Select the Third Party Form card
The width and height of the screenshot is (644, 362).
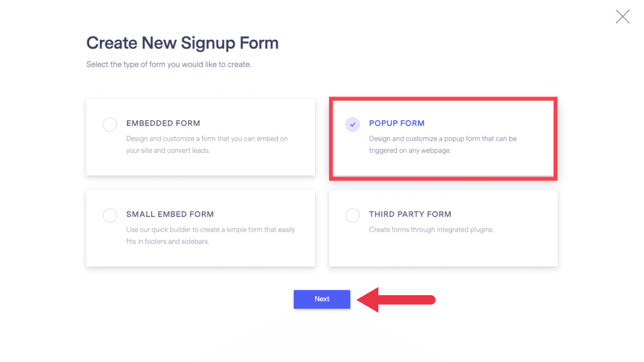[x=443, y=228]
